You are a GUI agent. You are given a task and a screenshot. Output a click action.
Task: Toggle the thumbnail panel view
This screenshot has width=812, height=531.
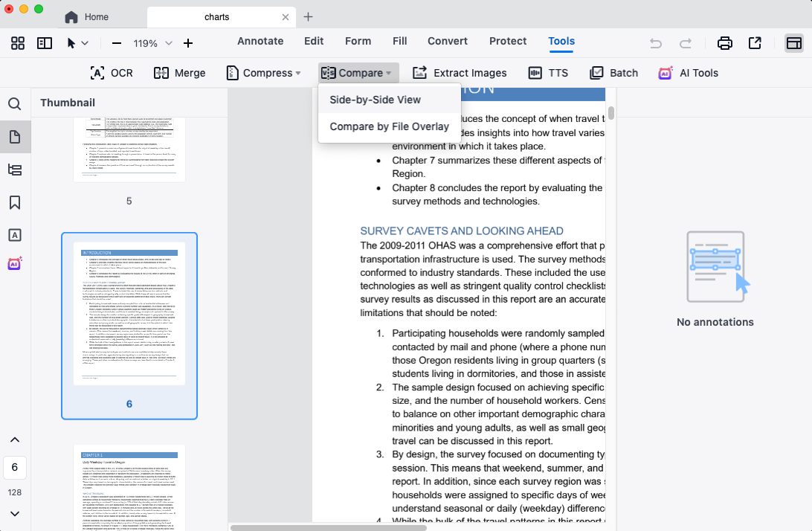pyautogui.click(x=45, y=43)
